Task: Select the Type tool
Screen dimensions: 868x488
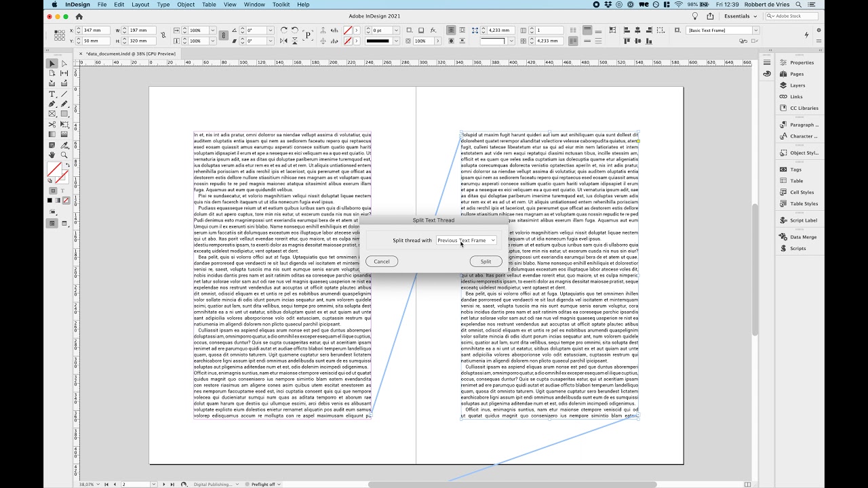Action: pyautogui.click(x=52, y=94)
